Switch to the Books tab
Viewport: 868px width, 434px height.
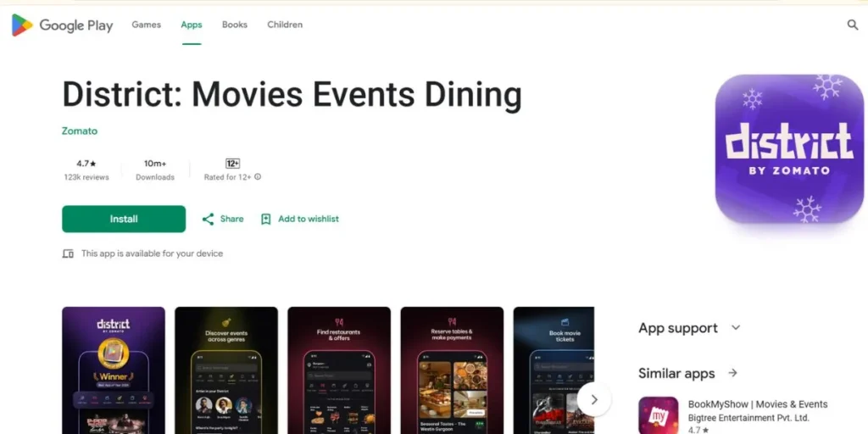[235, 25]
